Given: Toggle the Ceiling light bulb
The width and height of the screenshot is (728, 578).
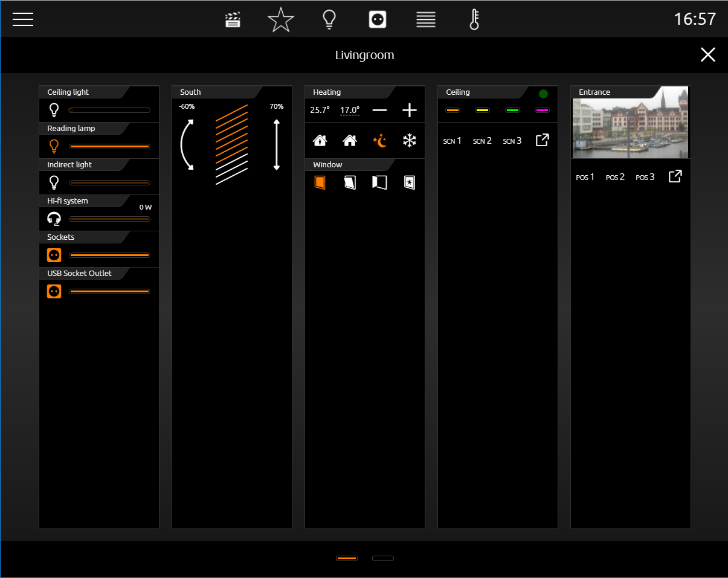Looking at the screenshot, I should tap(54, 110).
